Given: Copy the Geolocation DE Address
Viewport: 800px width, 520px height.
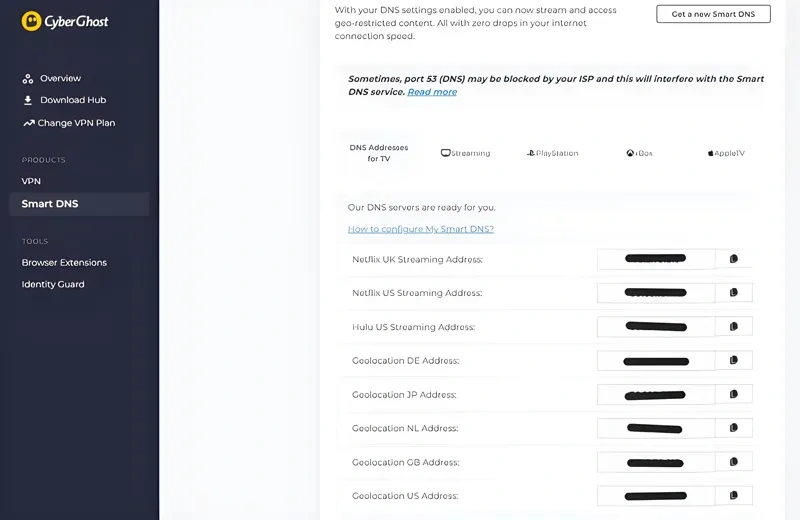Looking at the screenshot, I should pos(734,360).
